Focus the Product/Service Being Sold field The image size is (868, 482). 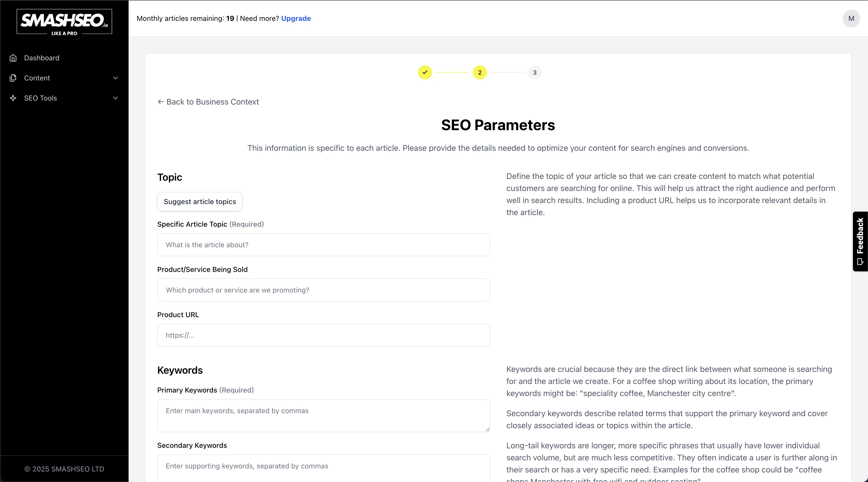click(323, 290)
